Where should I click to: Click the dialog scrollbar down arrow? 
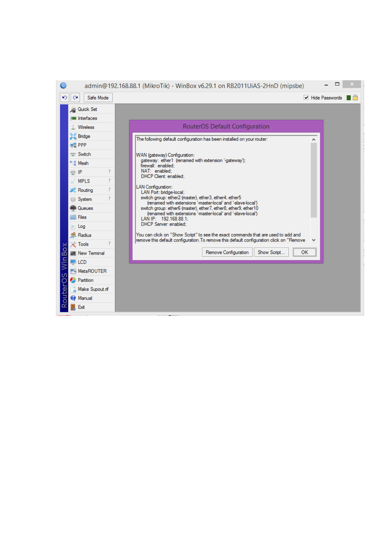click(314, 240)
